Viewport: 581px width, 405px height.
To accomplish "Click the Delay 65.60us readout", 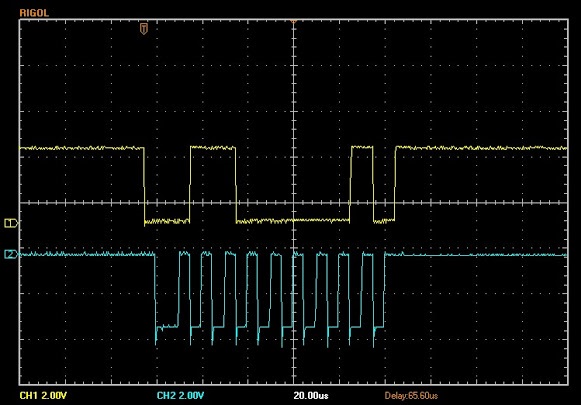I will [411, 396].
